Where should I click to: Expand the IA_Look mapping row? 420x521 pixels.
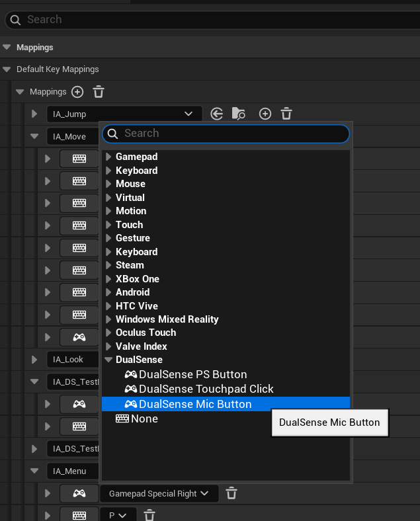(x=34, y=360)
